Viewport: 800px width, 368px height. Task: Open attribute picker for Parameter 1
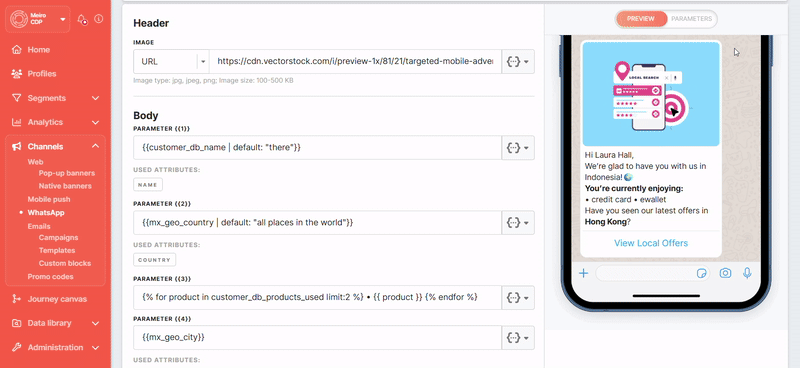[518, 148]
